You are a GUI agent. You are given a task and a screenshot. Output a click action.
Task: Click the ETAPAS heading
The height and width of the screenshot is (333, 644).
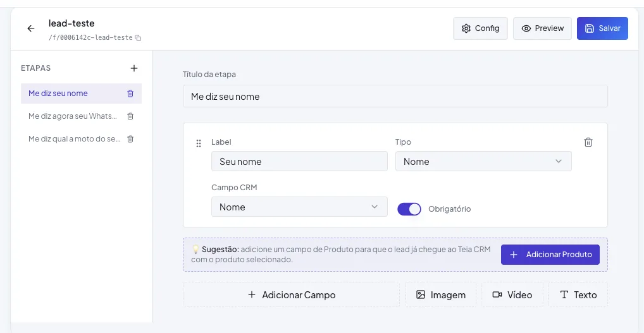(x=35, y=68)
